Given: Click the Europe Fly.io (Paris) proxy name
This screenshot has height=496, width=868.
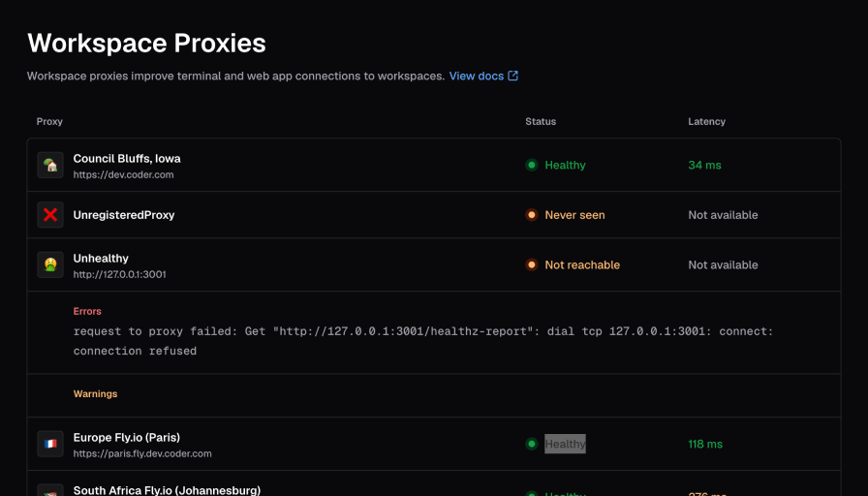Looking at the screenshot, I should pos(126,437).
